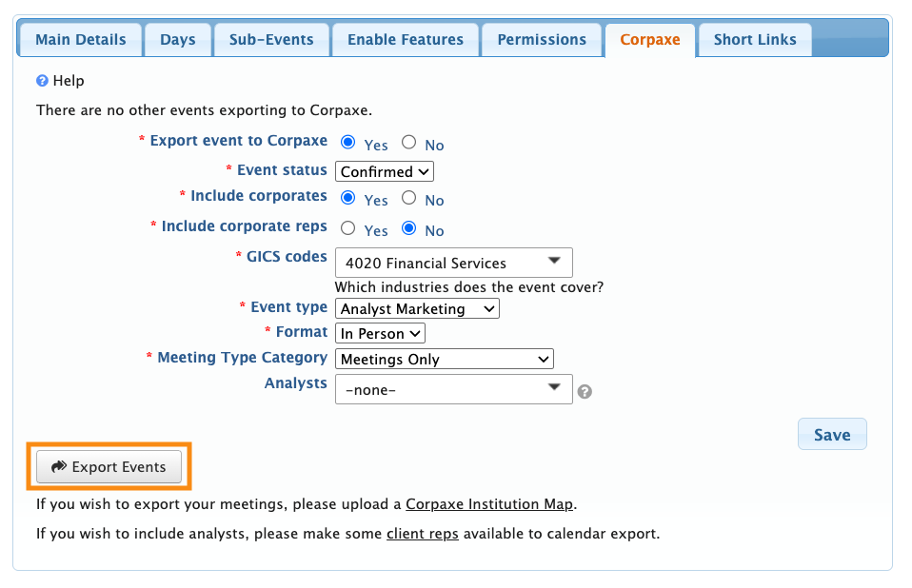Follow the client reps link
This screenshot has width=912, height=588.
(423, 534)
